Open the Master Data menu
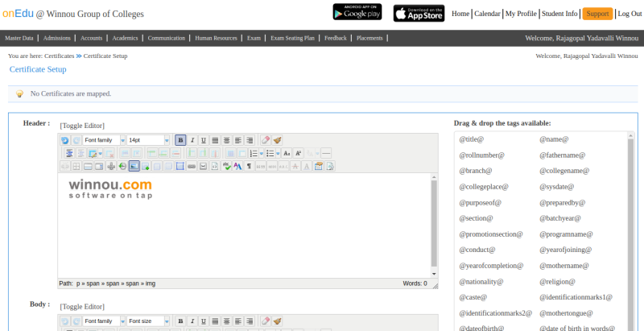The width and height of the screenshot is (644, 331). click(x=19, y=38)
